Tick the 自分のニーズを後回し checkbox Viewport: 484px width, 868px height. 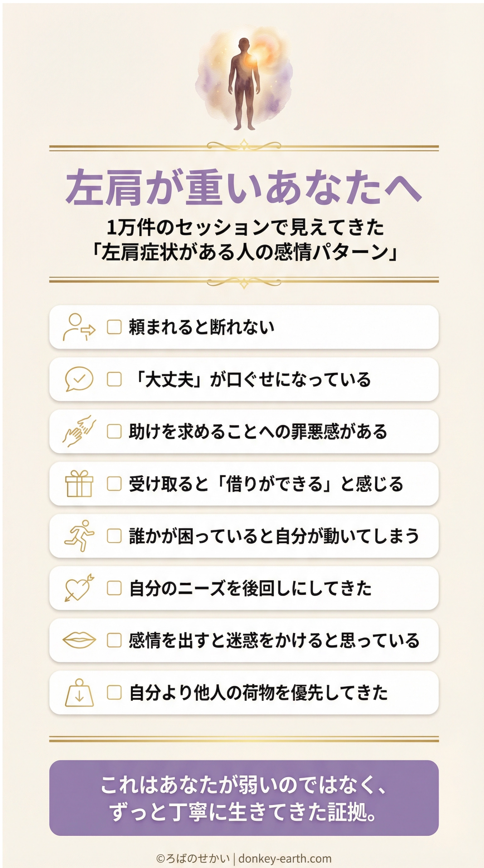[x=114, y=588]
